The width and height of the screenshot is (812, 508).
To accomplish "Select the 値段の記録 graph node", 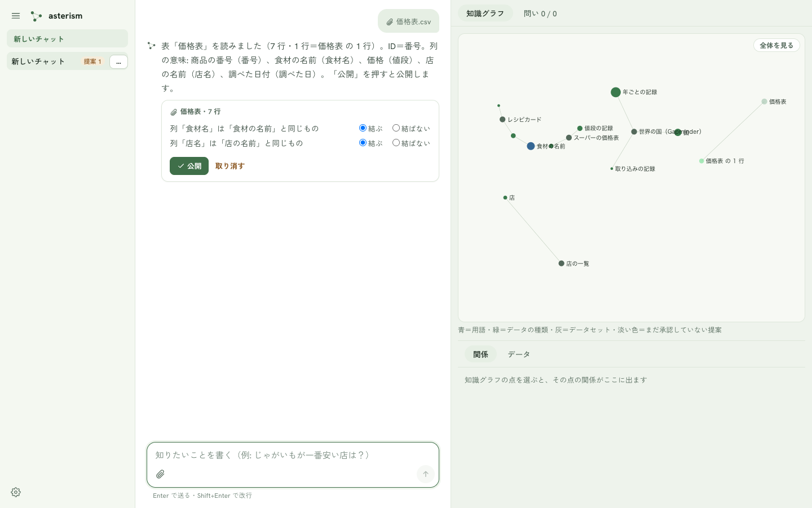I will pyautogui.click(x=580, y=129).
